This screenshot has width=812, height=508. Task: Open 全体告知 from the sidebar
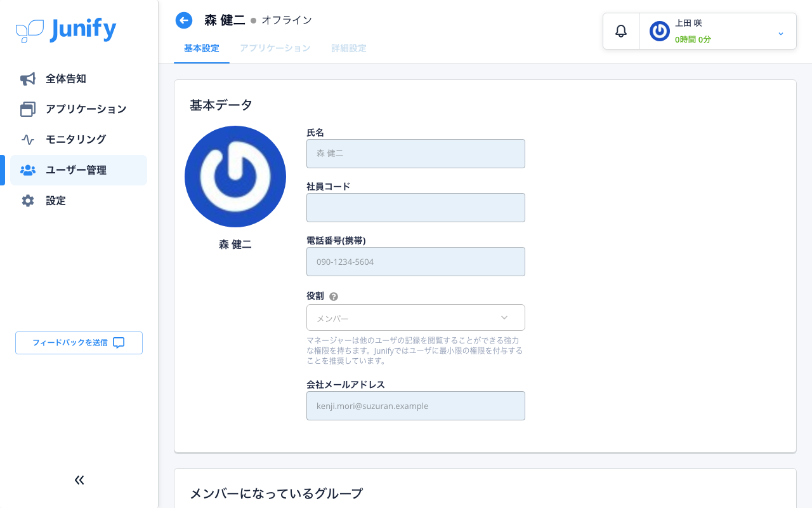point(79,79)
